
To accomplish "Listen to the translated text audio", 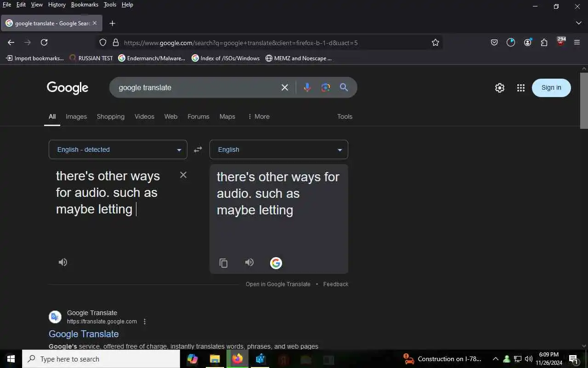I will [x=249, y=262].
